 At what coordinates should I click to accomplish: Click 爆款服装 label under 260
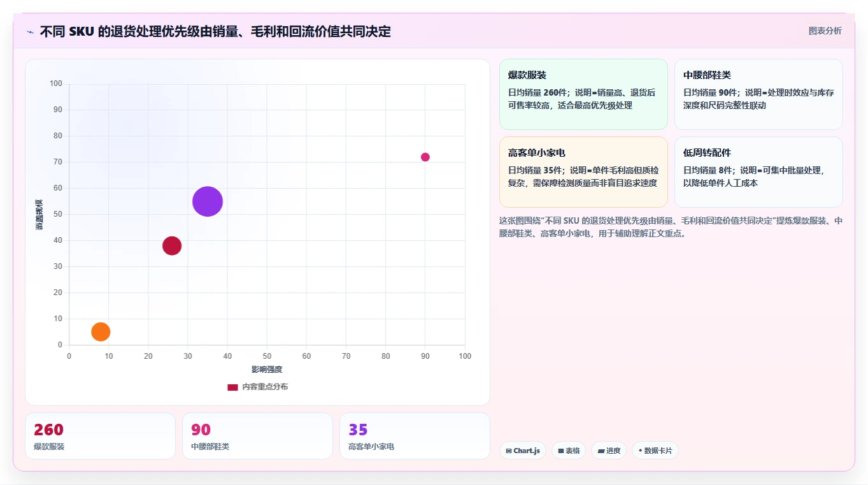(x=49, y=447)
